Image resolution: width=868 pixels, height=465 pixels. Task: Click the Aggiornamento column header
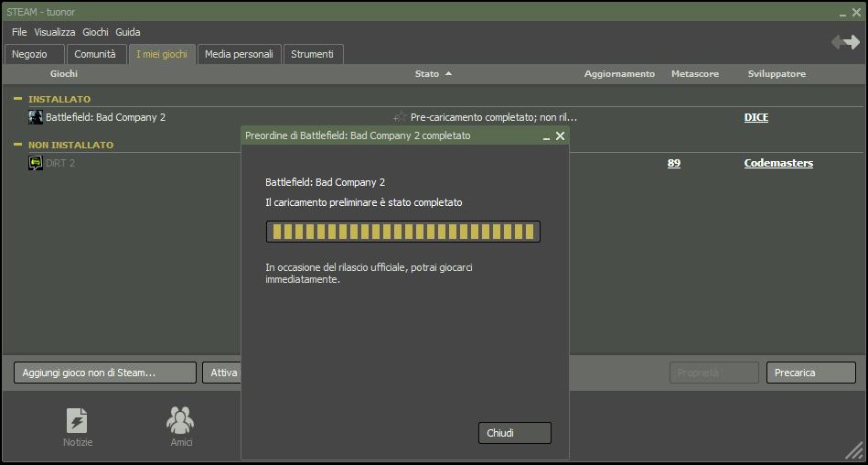coord(619,74)
